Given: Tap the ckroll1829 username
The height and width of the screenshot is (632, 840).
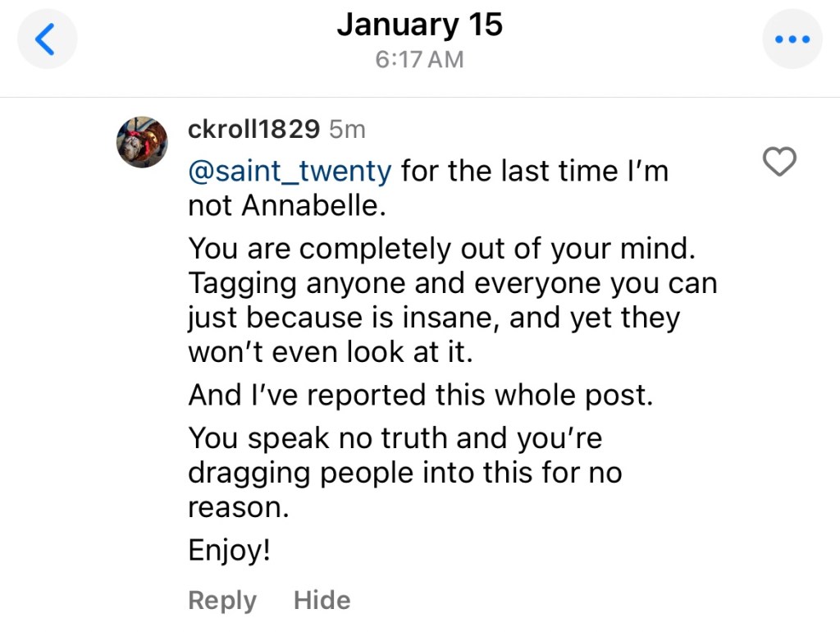Looking at the screenshot, I should (253, 130).
